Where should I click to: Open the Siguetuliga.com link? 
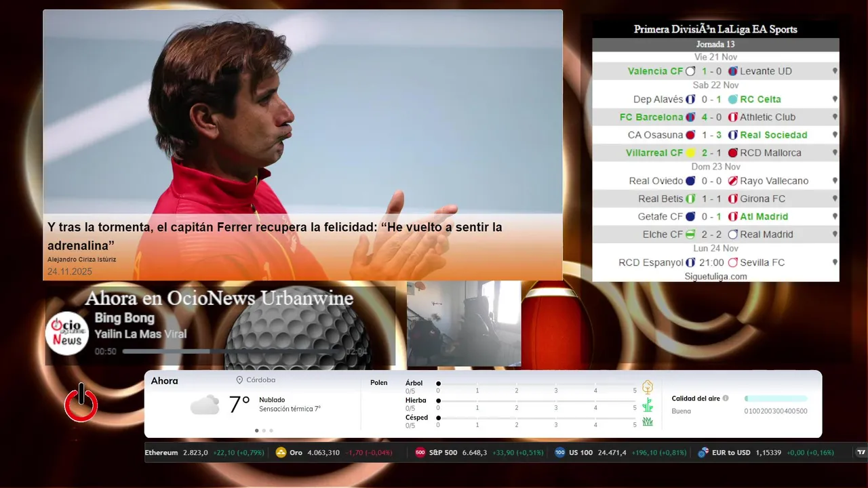tap(715, 277)
